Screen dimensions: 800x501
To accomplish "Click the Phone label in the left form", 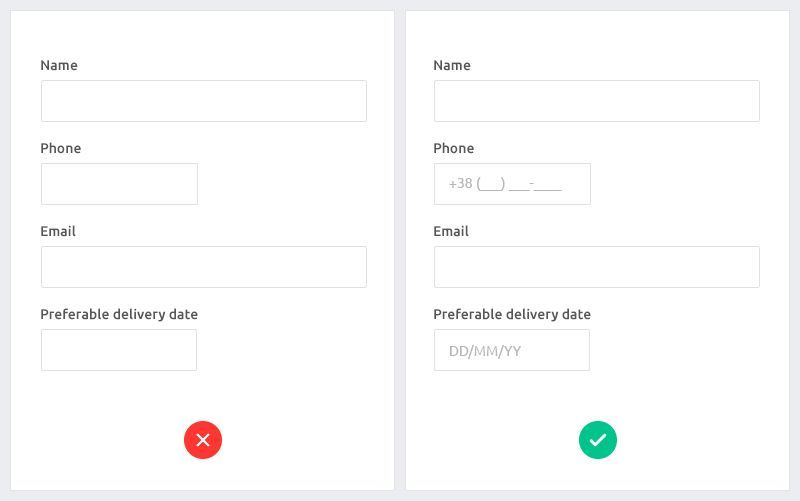I will pos(61,148).
